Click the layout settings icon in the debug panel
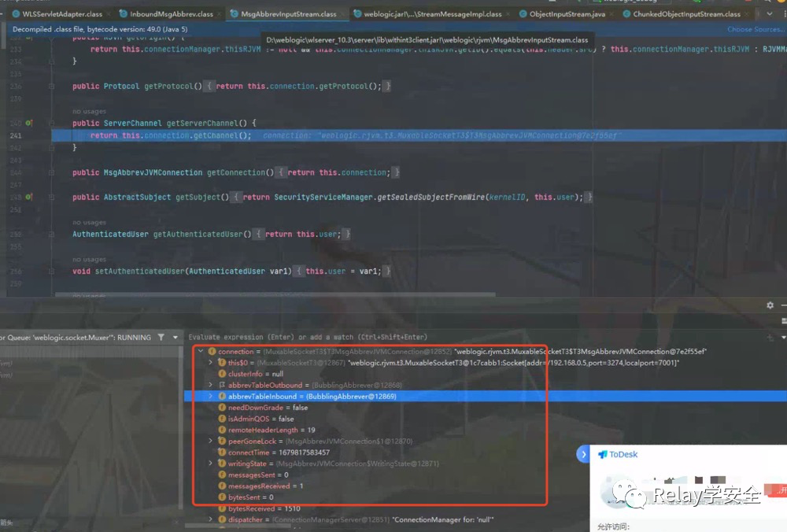This screenshot has height=532, width=787. click(x=784, y=321)
